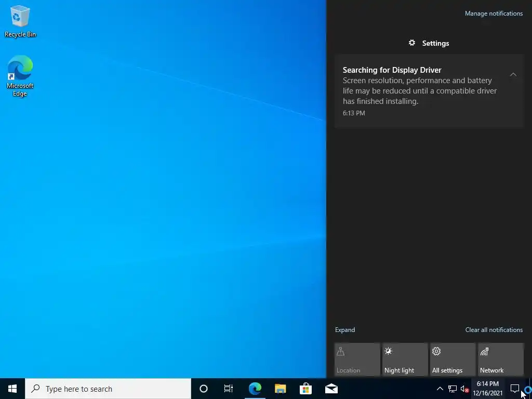The image size is (532, 399).
Task: Close the Action Center via the notification icon
Action: [515, 389]
